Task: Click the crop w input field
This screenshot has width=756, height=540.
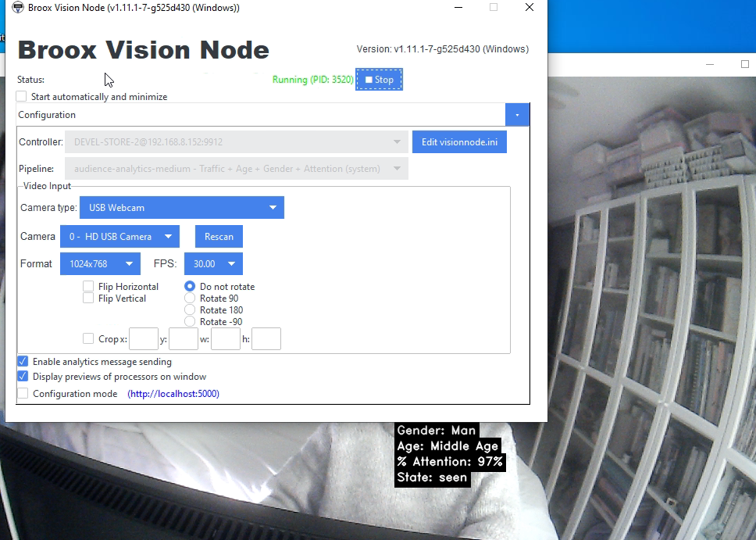Action: pyautogui.click(x=226, y=338)
